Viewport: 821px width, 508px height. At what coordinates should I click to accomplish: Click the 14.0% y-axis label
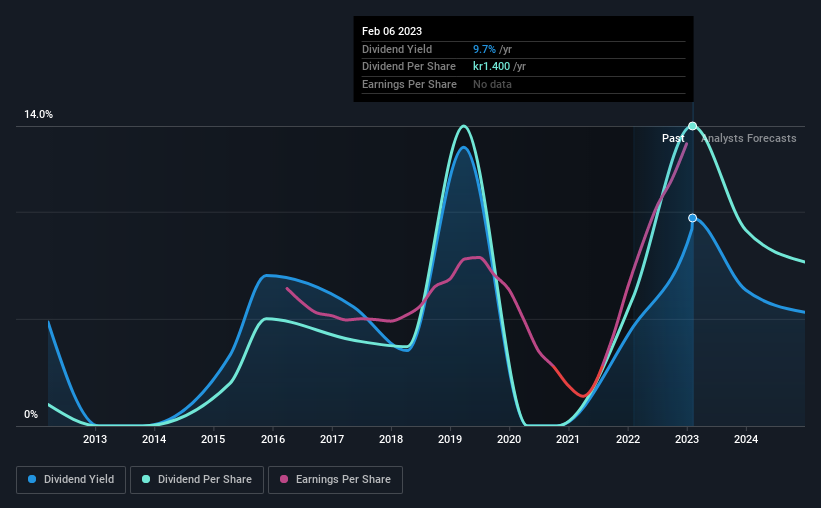pos(38,115)
